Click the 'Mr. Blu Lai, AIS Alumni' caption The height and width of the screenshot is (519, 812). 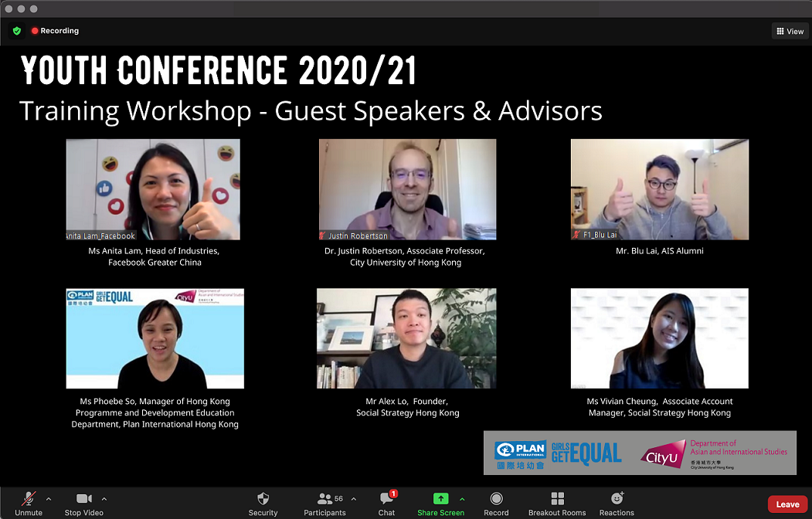coord(660,251)
